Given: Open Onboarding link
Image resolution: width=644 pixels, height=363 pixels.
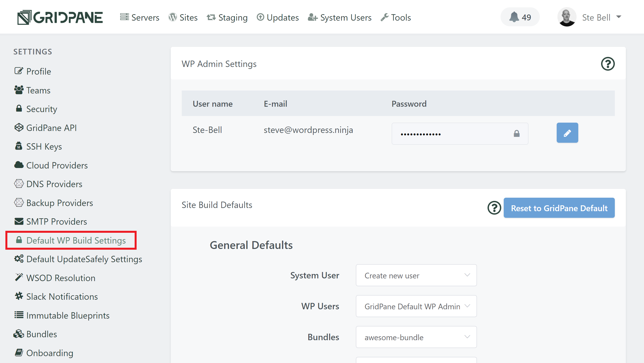Looking at the screenshot, I should point(50,353).
